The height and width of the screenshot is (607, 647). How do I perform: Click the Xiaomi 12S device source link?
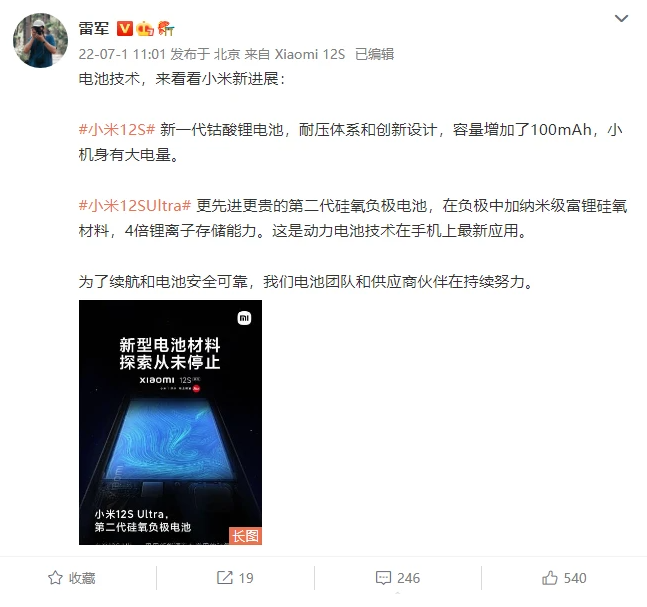(x=309, y=54)
